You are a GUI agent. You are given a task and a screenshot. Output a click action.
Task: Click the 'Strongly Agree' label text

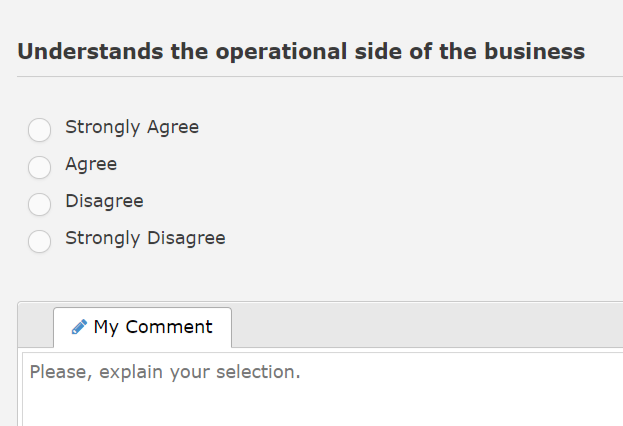pos(132,127)
